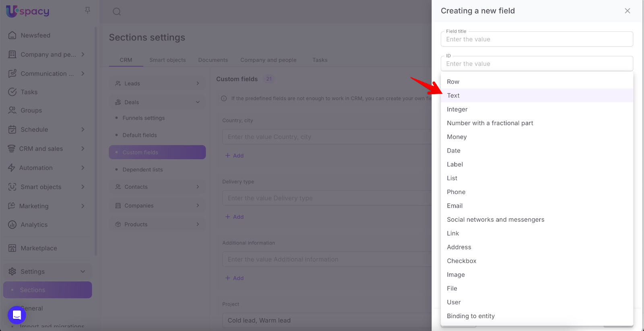Screen dimensions: 644x331
Task: Collapse the Deals section
Action: coord(198,102)
